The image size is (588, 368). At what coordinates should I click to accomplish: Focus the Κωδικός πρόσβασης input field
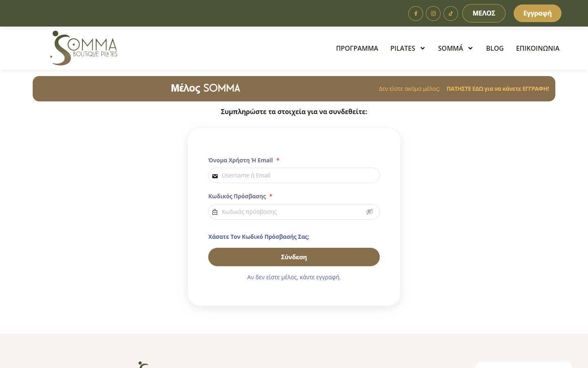(294, 212)
